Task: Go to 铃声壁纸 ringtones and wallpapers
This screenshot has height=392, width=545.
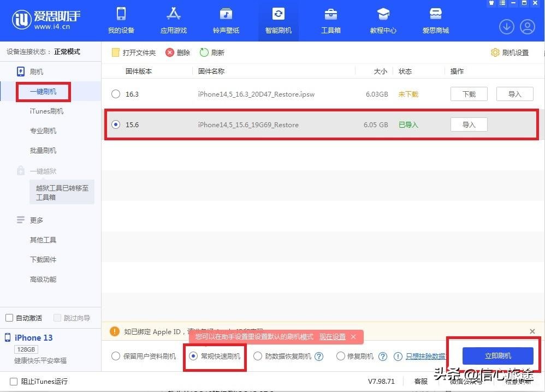Action: pyautogui.click(x=226, y=20)
